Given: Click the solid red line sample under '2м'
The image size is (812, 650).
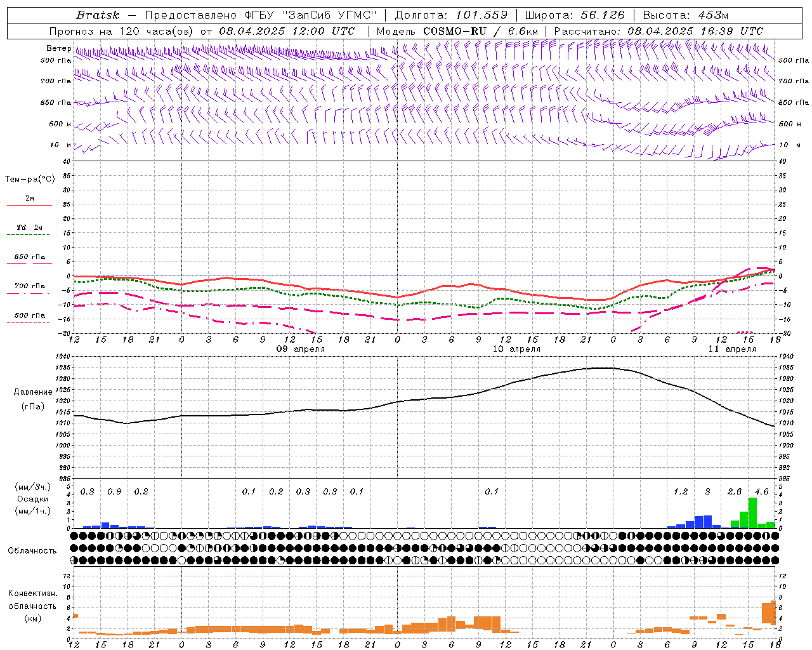Looking at the screenshot, I should tap(29, 206).
